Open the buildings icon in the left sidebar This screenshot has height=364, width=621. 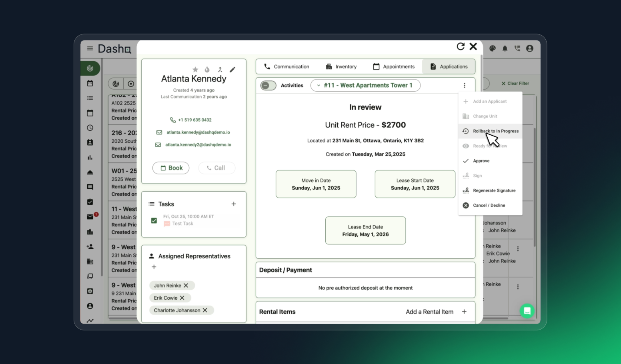click(90, 232)
